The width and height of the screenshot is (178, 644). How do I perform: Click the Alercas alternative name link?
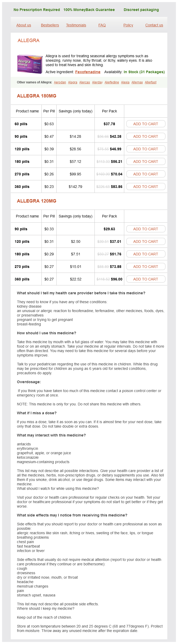[x=85, y=82]
